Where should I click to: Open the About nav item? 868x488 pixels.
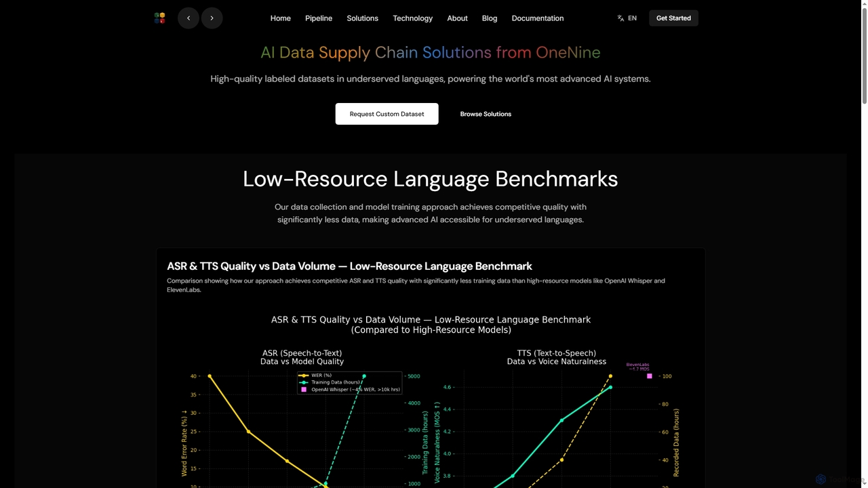pos(458,18)
